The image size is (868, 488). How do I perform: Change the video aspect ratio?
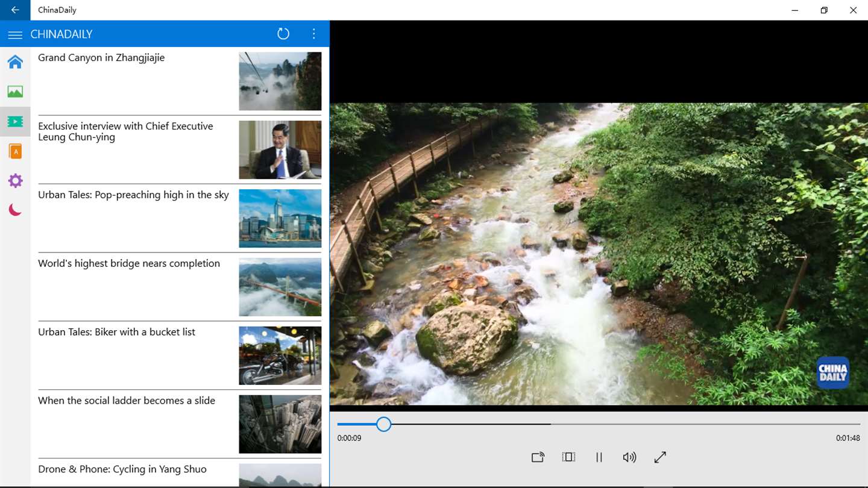[568, 457]
